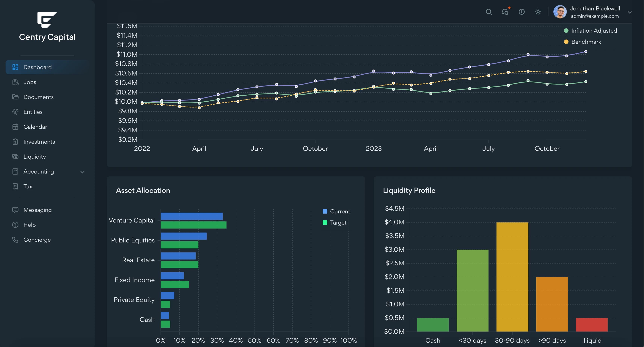Contact Concierge from the sidebar
Screen dimensions: 644x347
pos(47,240)
